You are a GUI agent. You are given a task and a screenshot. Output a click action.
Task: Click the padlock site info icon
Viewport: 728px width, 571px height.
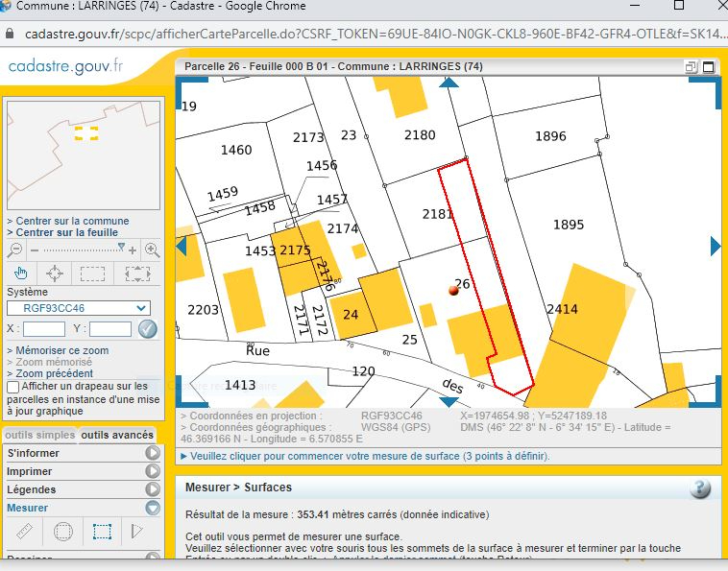[10, 34]
